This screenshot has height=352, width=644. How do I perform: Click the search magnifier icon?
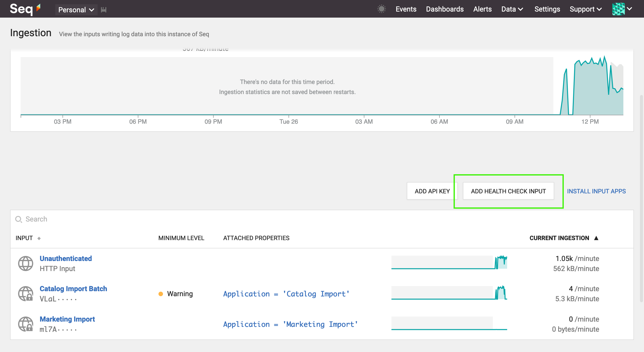pos(19,219)
